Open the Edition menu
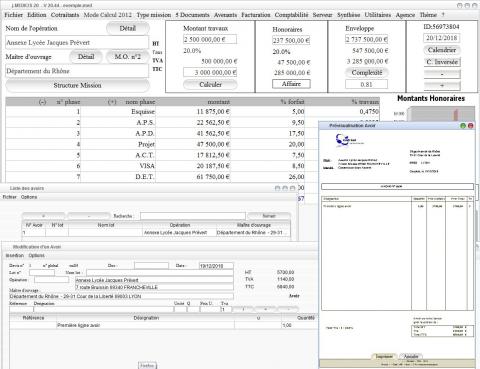The width and height of the screenshot is (480, 369). tap(37, 15)
